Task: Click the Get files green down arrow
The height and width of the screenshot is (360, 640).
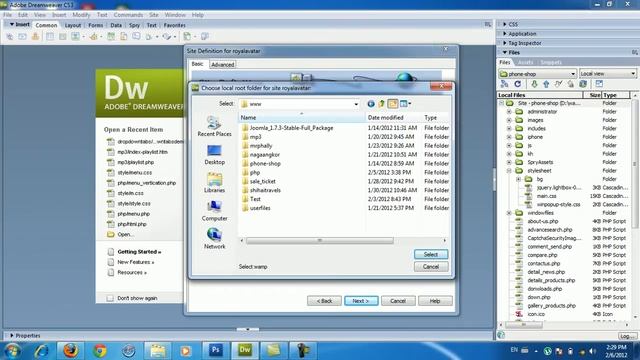Action: (x=534, y=84)
